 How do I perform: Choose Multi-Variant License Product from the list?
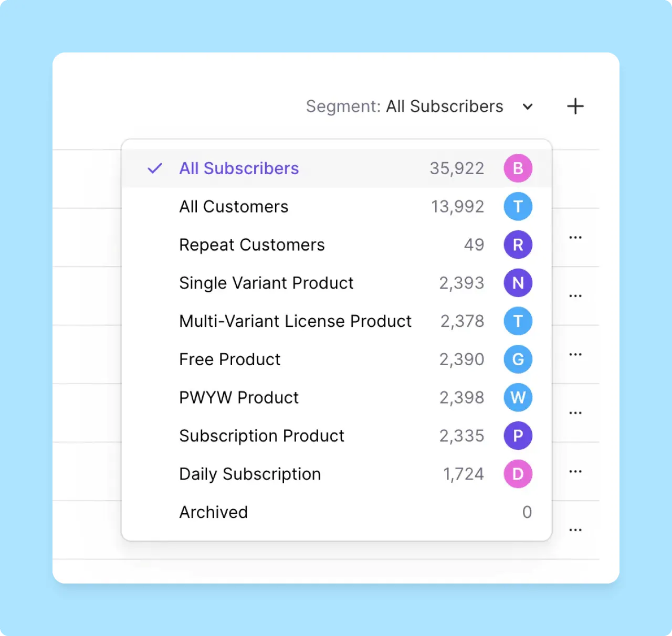coord(295,321)
